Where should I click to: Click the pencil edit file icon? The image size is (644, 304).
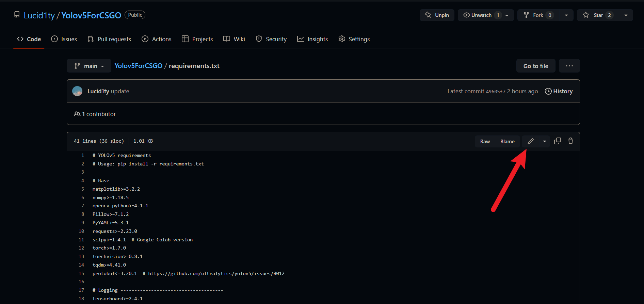tap(530, 141)
